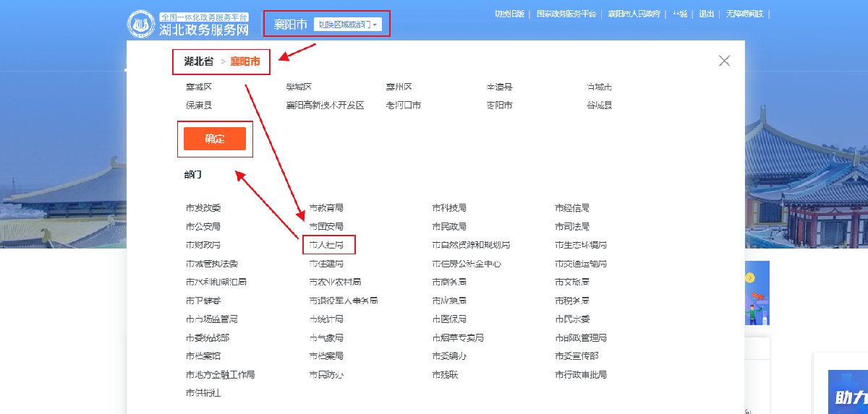Select 襄阳市 in the breadcrumb
Screen dimensions: 868x414
pos(245,61)
